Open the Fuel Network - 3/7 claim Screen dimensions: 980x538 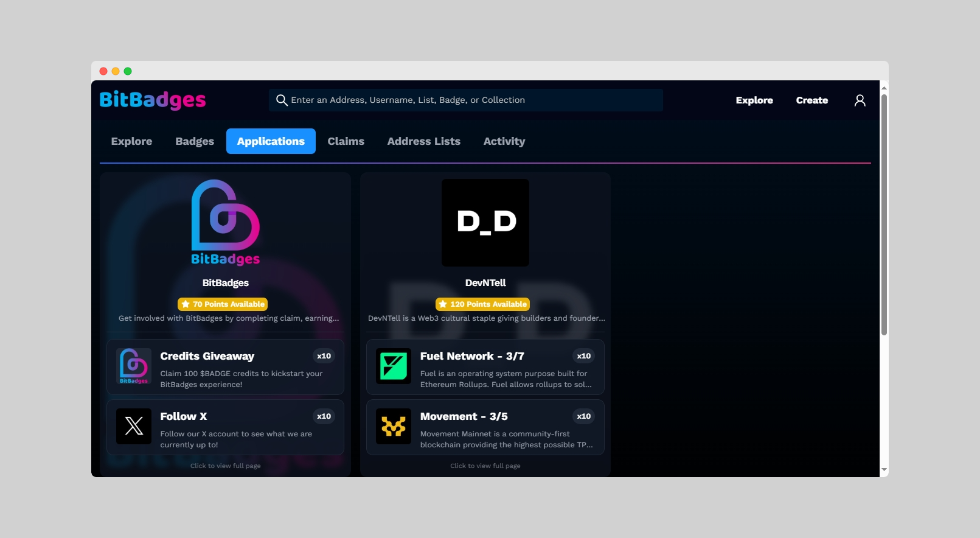[472, 356]
